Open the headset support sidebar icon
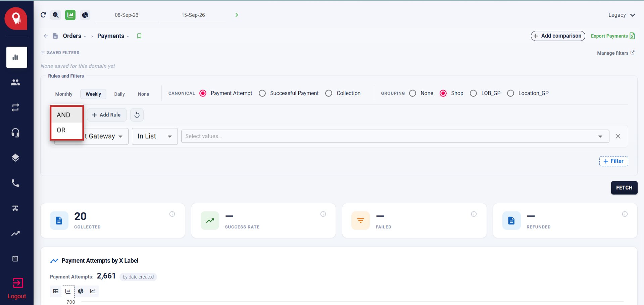 (15, 133)
